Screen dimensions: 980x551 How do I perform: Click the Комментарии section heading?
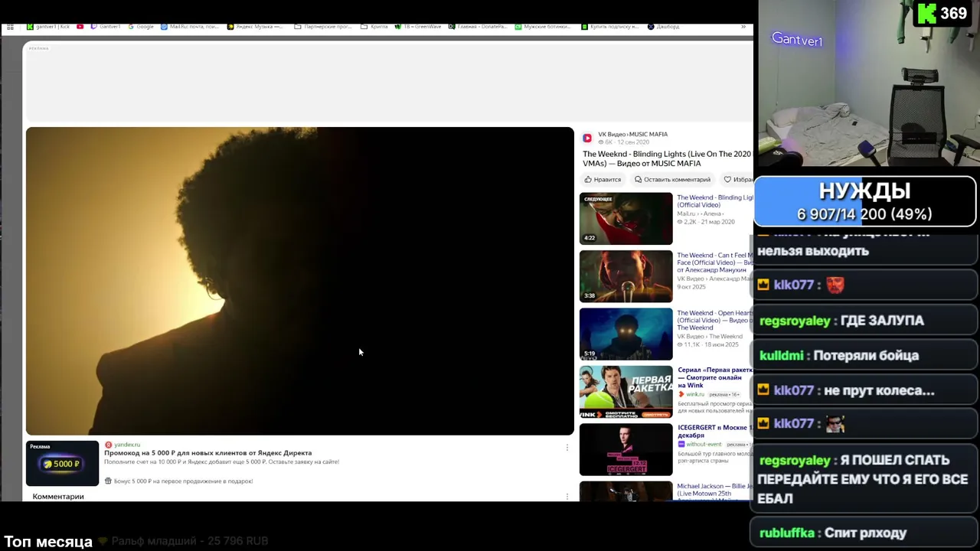[58, 497]
